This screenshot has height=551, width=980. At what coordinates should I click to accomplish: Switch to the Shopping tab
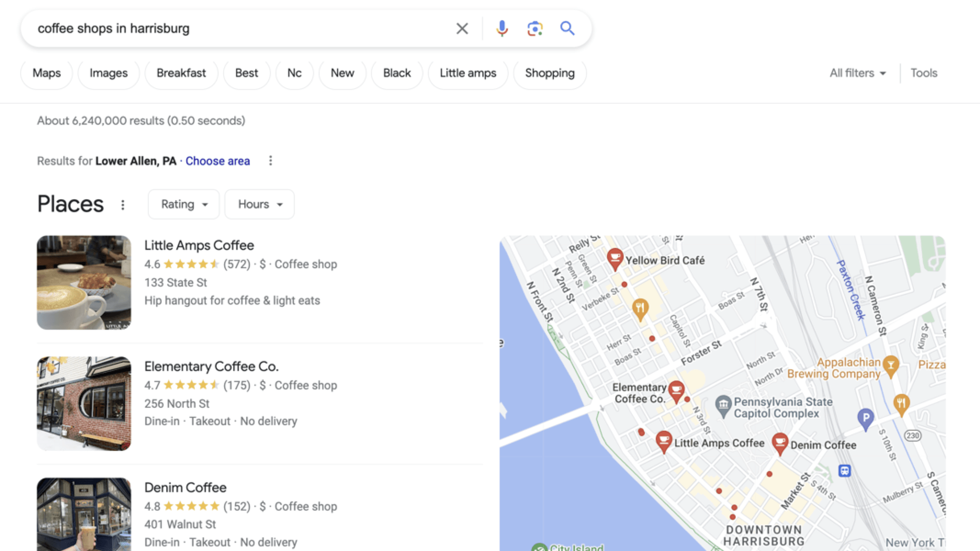coord(550,73)
